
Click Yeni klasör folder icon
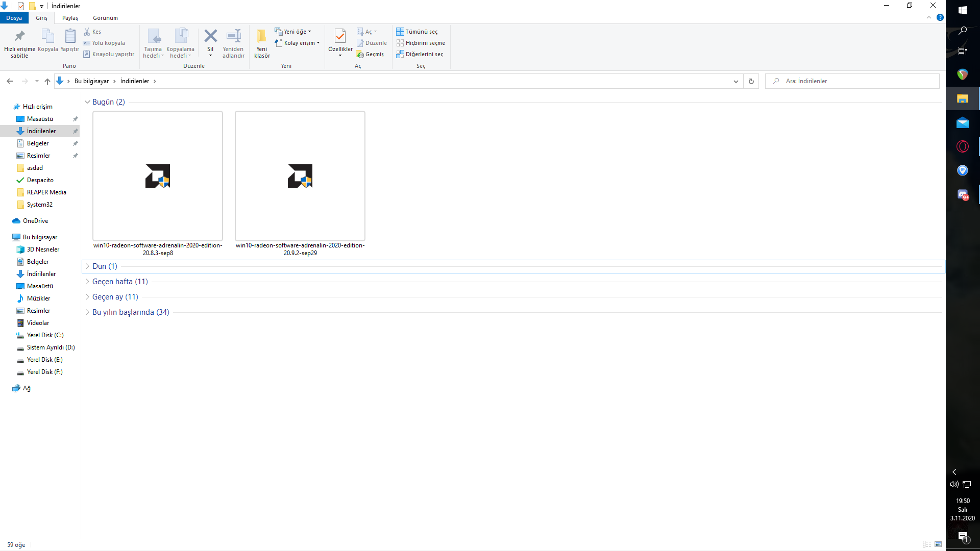coord(262,36)
